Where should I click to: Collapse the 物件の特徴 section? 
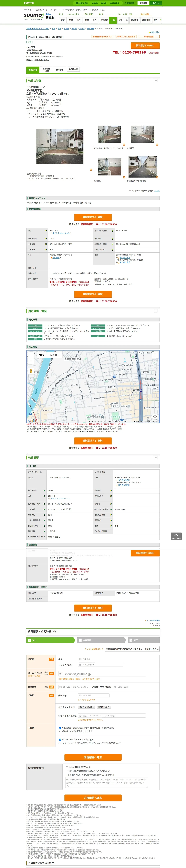[156, 81]
